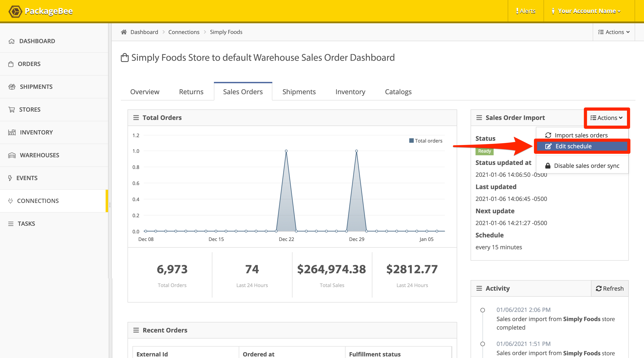The height and width of the screenshot is (358, 644).
Task: Go to Connections breadcrumb link
Action: [x=184, y=32]
